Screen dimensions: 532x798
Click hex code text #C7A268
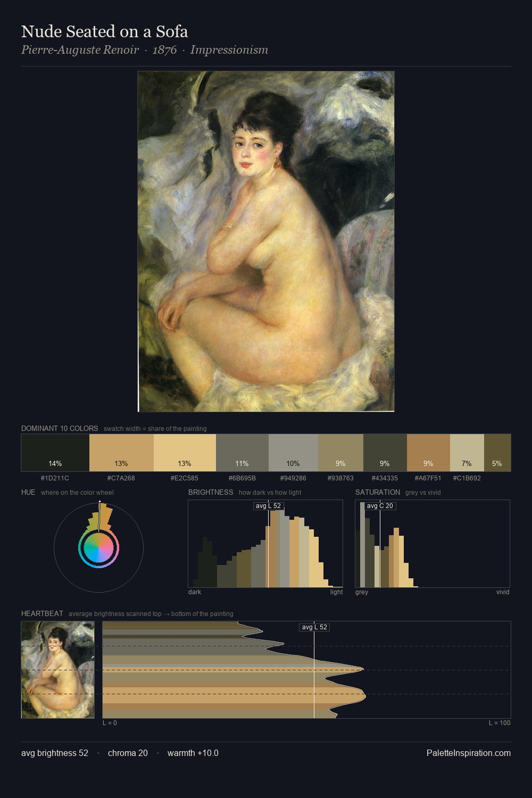(121, 478)
